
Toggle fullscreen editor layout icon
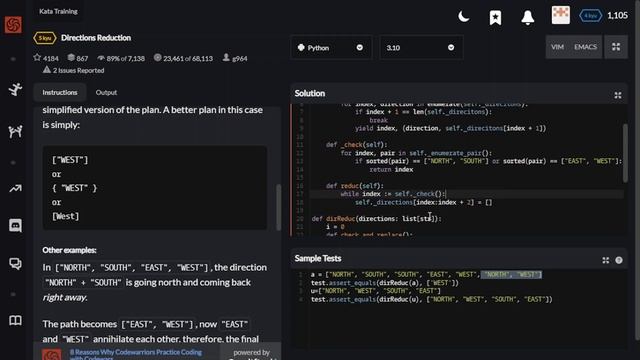pos(616,47)
